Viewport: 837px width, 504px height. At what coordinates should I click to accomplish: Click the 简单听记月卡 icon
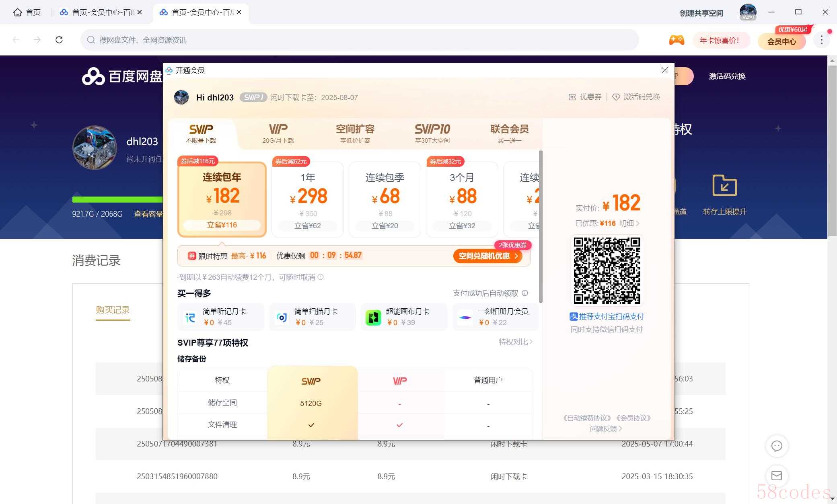click(x=190, y=317)
